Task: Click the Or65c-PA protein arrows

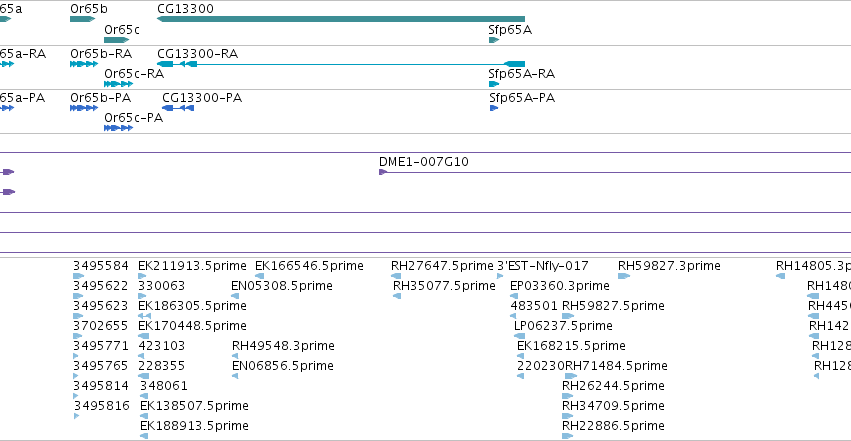Action: [x=118, y=128]
